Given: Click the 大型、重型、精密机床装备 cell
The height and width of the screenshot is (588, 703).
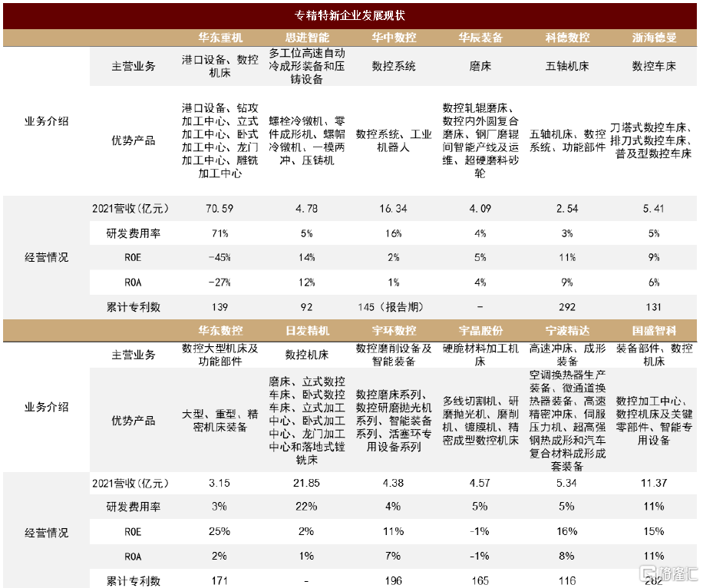Looking at the screenshot, I should (x=220, y=421).
